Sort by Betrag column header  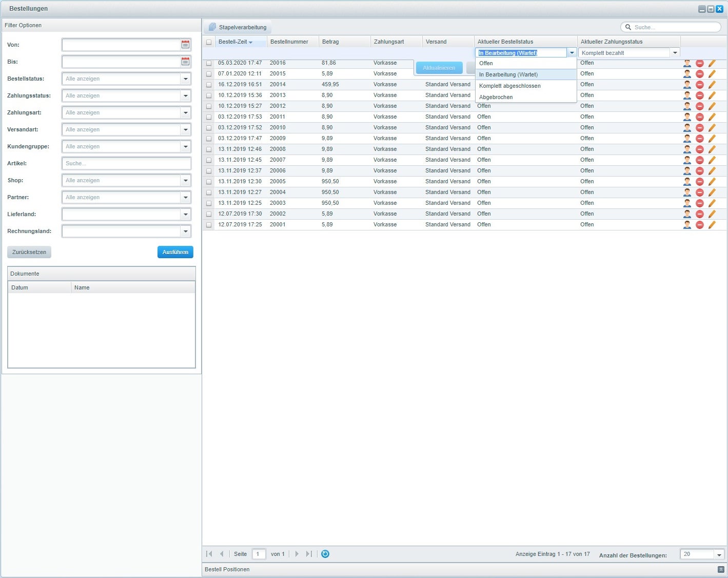tap(344, 42)
